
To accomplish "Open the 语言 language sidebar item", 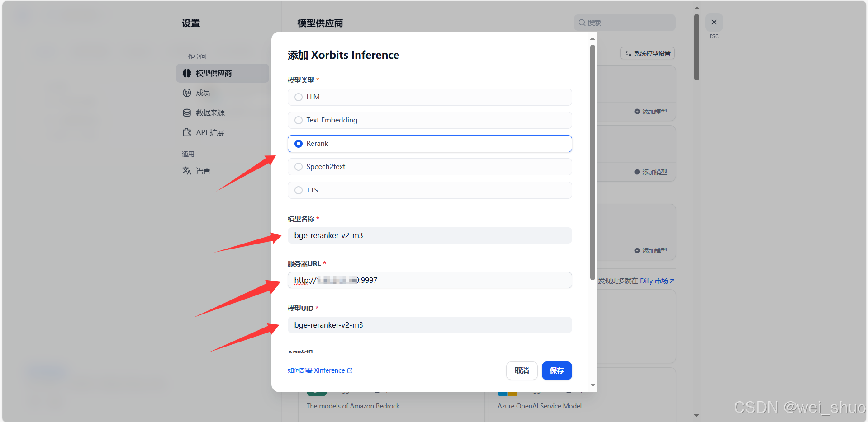I will 223,171.
